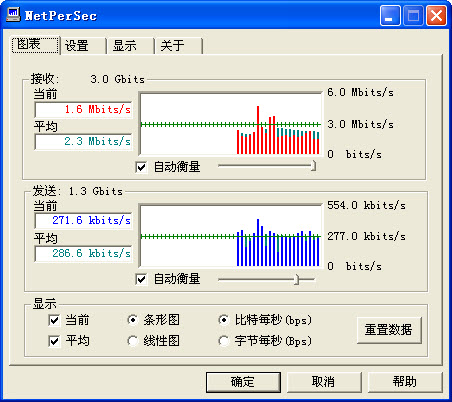Choose 比特每秒 (bps) units
Screen dimensions: 452x402
pyautogui.click(x=223, y=320)
